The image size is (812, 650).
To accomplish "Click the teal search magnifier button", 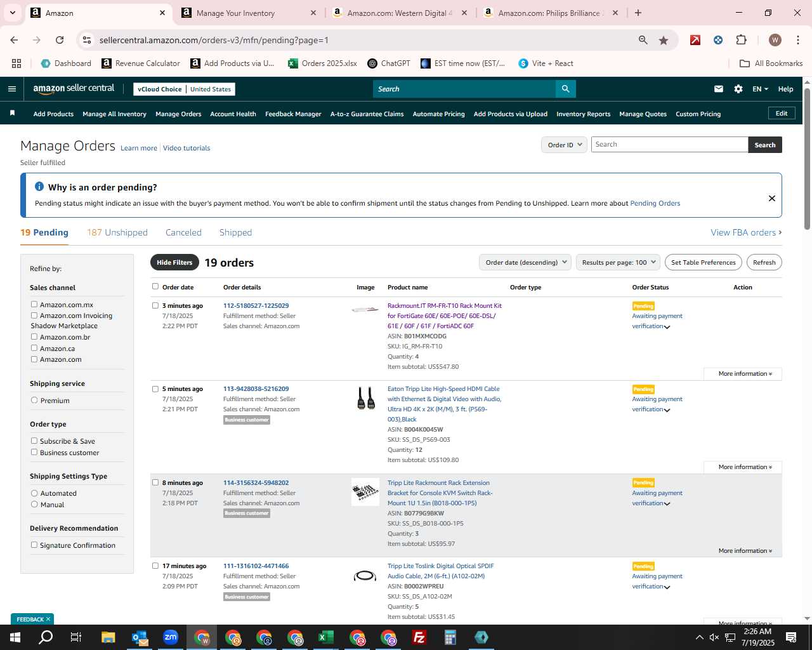I will tap(566, 89).
